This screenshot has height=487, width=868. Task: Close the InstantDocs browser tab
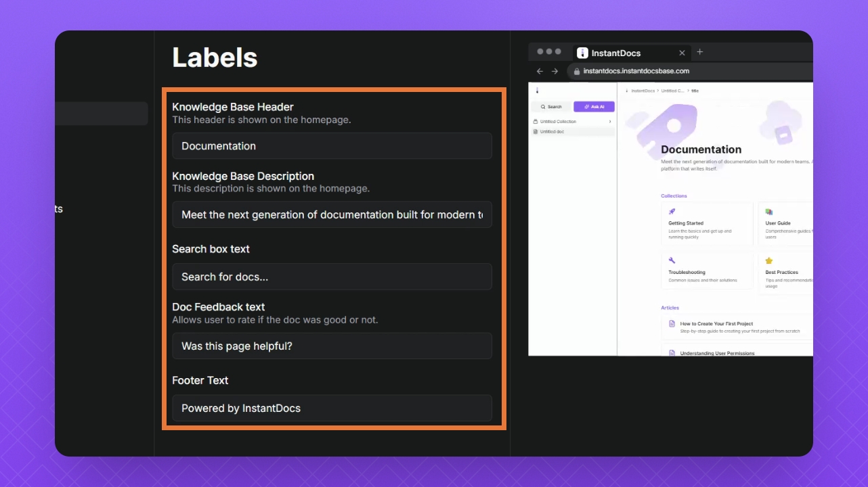pyautogui.click(x=682, y=53)
